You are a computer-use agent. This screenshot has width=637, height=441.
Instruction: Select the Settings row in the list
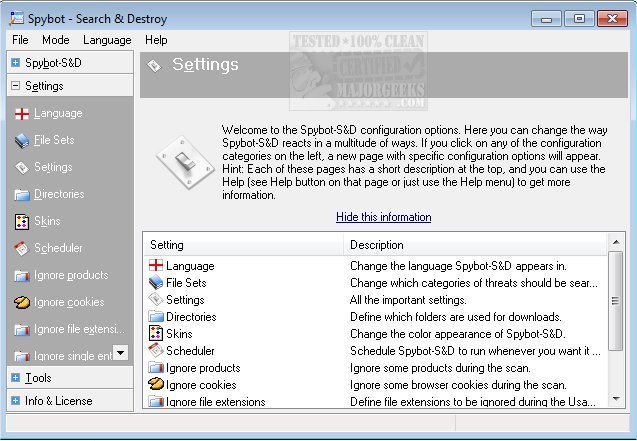click(376, 300)
